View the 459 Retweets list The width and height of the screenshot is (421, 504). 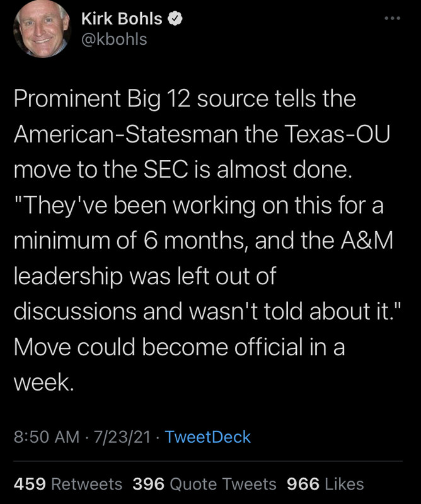coord(68,484)
